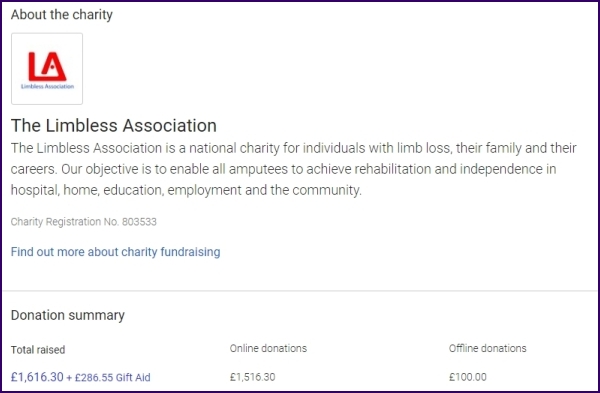
Task: Click the Online donations label
Action: pyautogui.click(x=268, y=348)
